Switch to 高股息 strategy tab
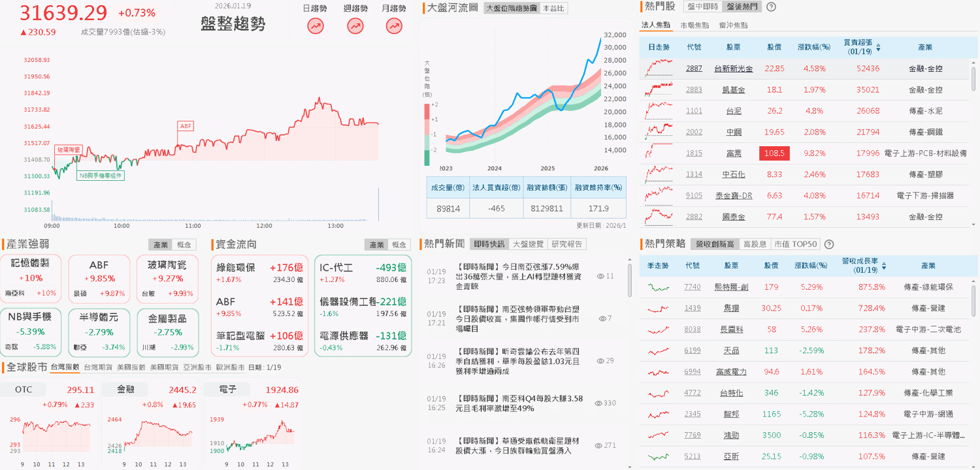 pyautogui.click(x=755, y=244)
